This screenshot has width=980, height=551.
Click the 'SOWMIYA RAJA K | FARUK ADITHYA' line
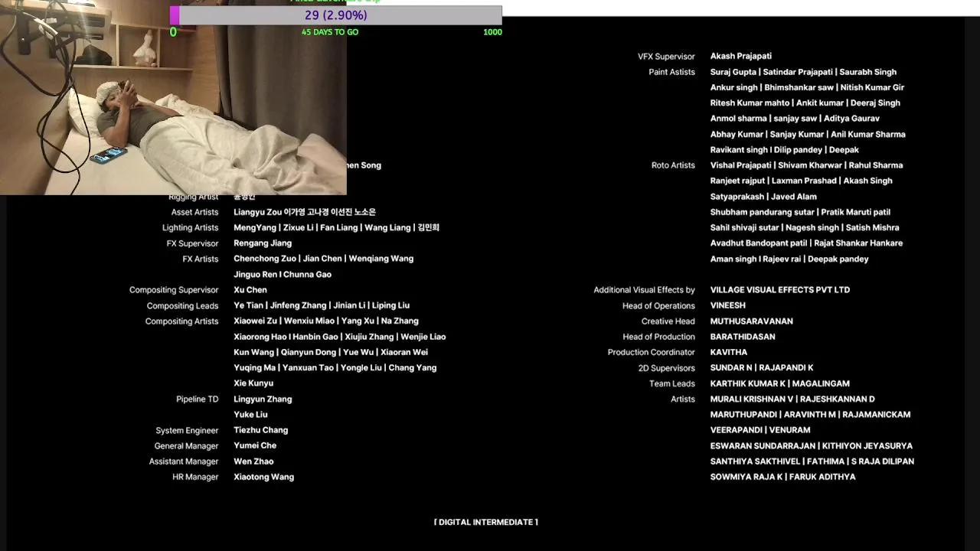[x=783, y=477]
